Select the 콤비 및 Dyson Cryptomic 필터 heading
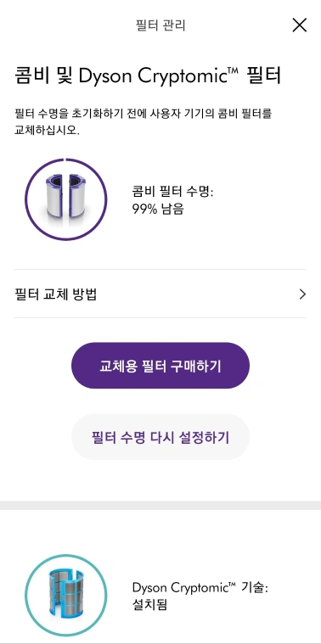Screen dimensions: 321x644 pos(148,76)
